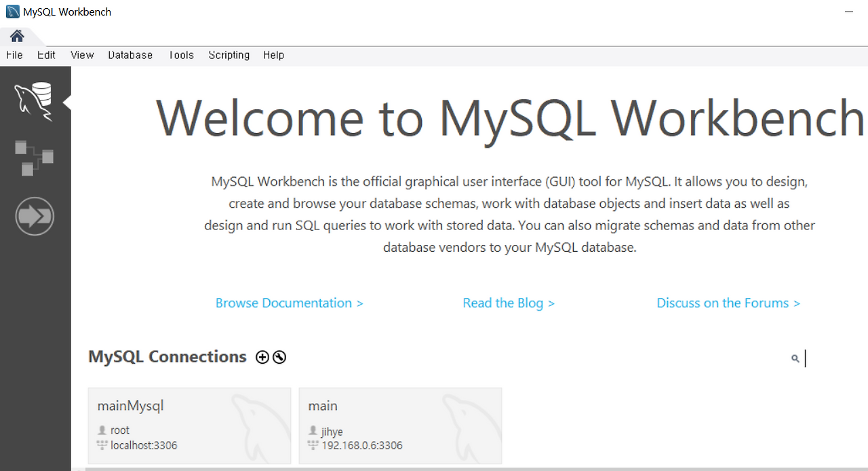The image size is (868, 471).
Task: Select the Modeling section in the sidebar
Action: [35, 157]
